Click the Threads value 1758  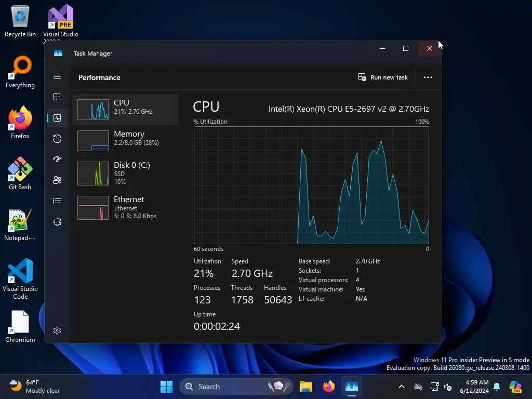[x=242, y=300]
